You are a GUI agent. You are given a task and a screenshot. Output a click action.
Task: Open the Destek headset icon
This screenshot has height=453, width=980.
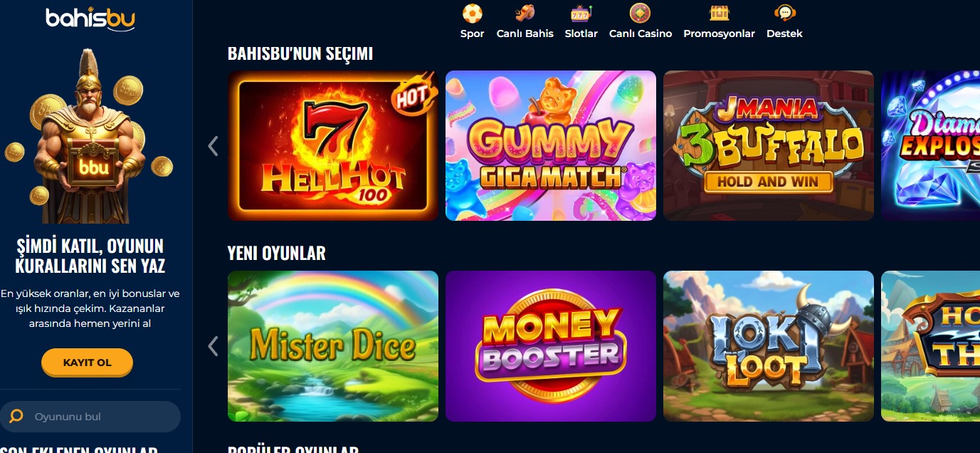pos(784,14)
